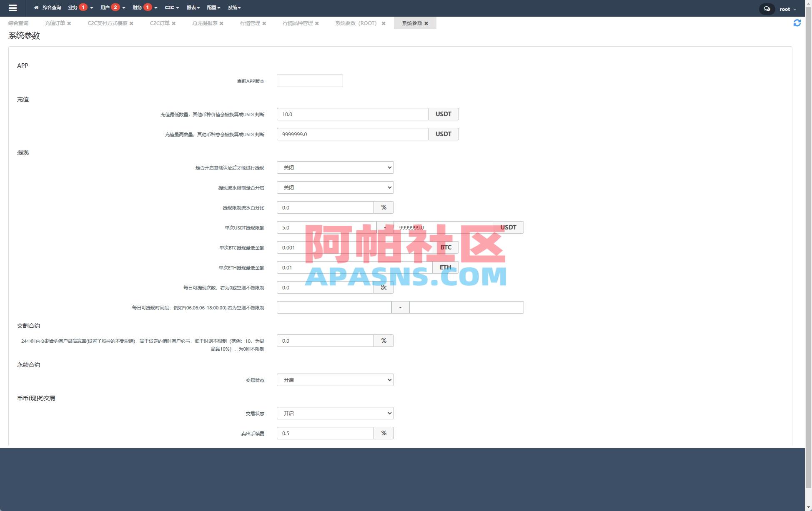Open the 提现流水限制是否开启 dropdown
This screenshot has width=812, height=511.
[335, 187]
